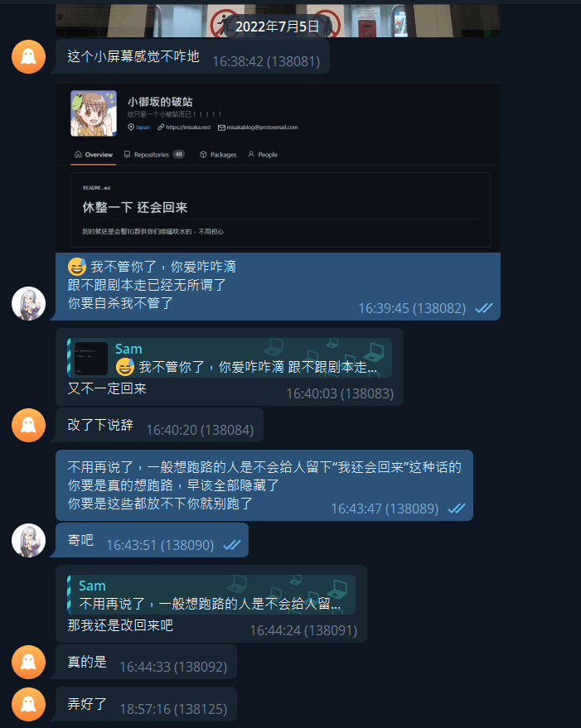Switch to the Repositories 40 tab

tap(154, 155)
